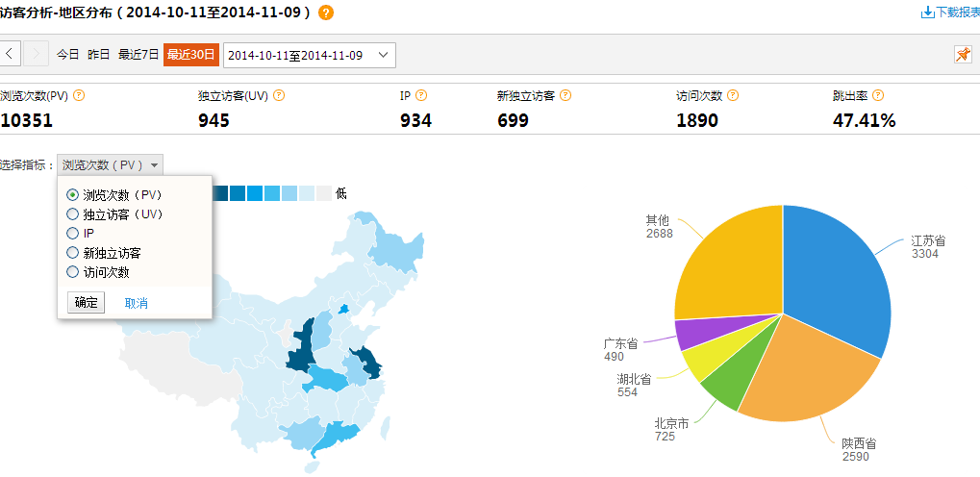The height and width of the screenshot is (477, 980).
Task: Click the orange help icon beside the report title
Action: (326, 13)
